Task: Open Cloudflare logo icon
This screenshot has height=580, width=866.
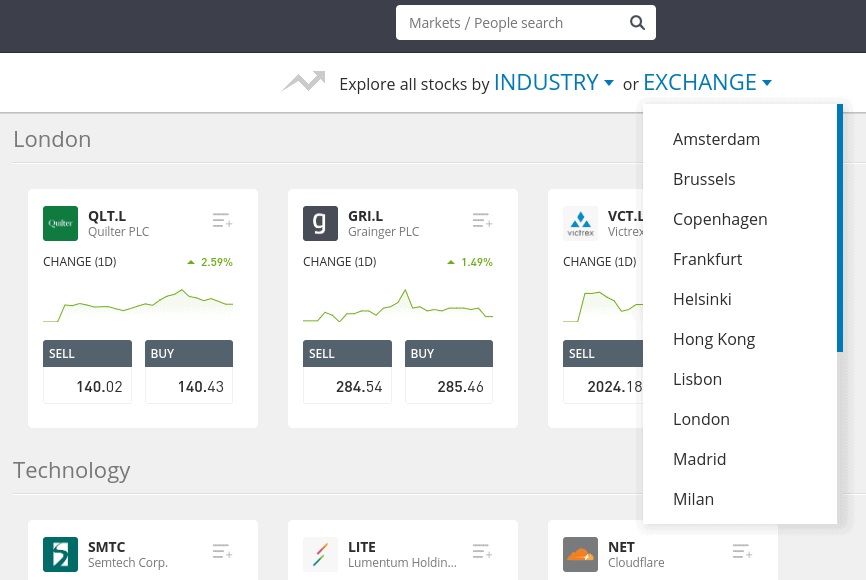Action: click(x=580, y=554)
